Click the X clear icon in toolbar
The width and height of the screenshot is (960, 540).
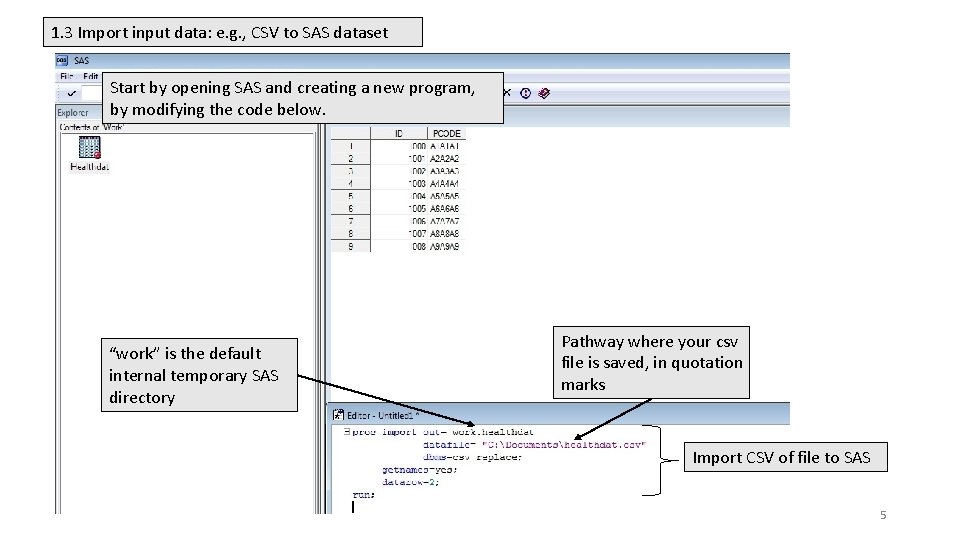point(507,93)
